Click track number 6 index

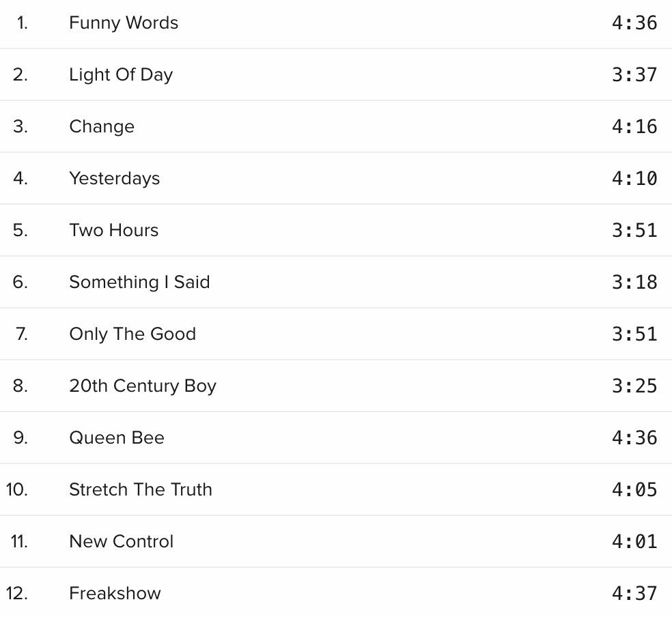(x=20, y=282)
